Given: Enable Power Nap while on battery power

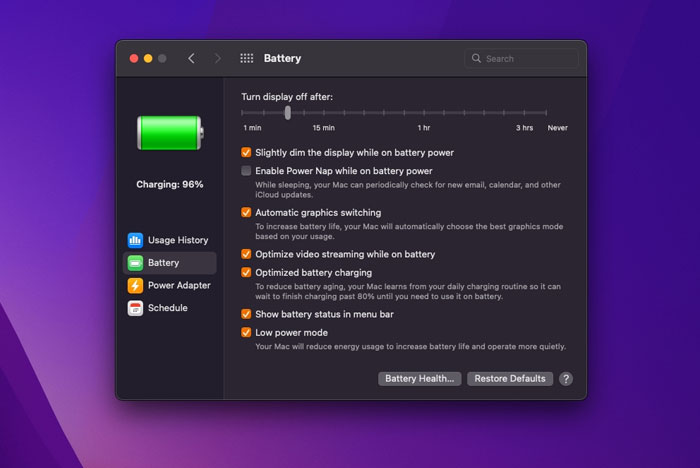Looking at the screenshot, I should point(247,171).
